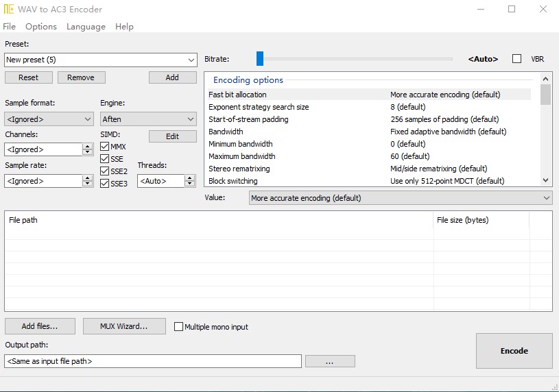Click the options list scroll-up arrow

[545, 78]
